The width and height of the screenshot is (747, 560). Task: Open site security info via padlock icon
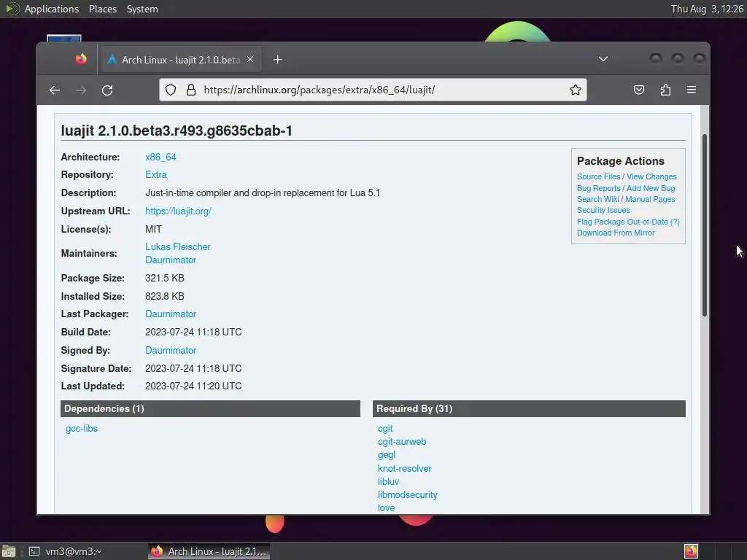[x=191, y=90]
